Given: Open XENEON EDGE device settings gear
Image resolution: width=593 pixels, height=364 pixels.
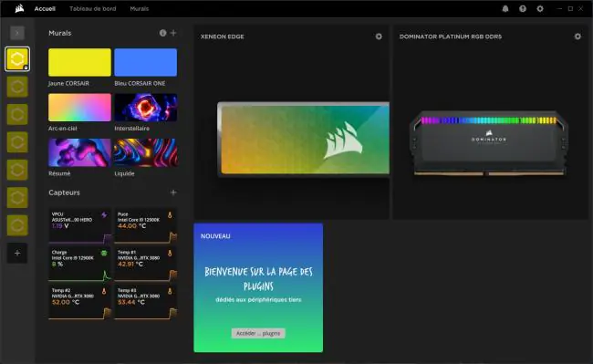Looking at the screenshot, I should (379, 36).
